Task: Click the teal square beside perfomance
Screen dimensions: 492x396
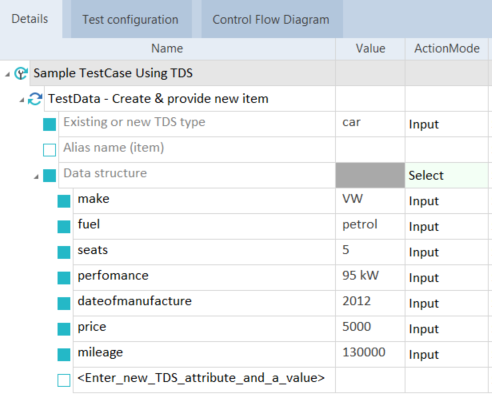Action: click(x=64, y=278)
